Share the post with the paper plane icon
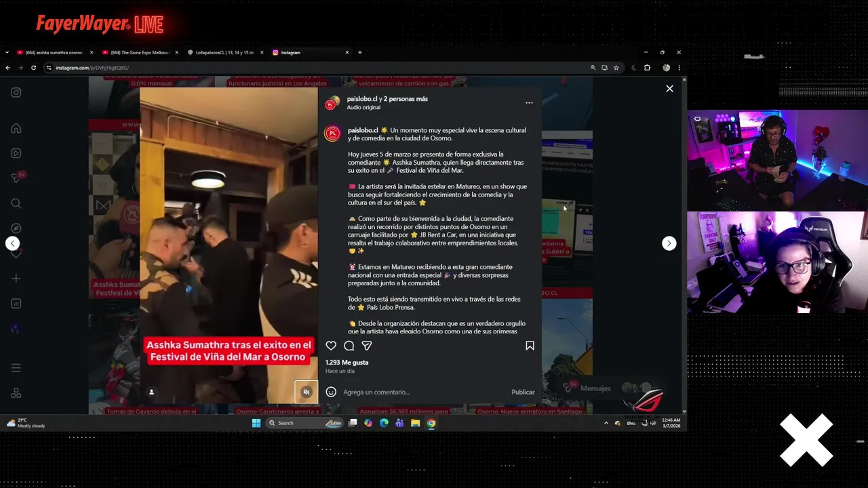The image size is (868, 488). click(x=367, y=346)
